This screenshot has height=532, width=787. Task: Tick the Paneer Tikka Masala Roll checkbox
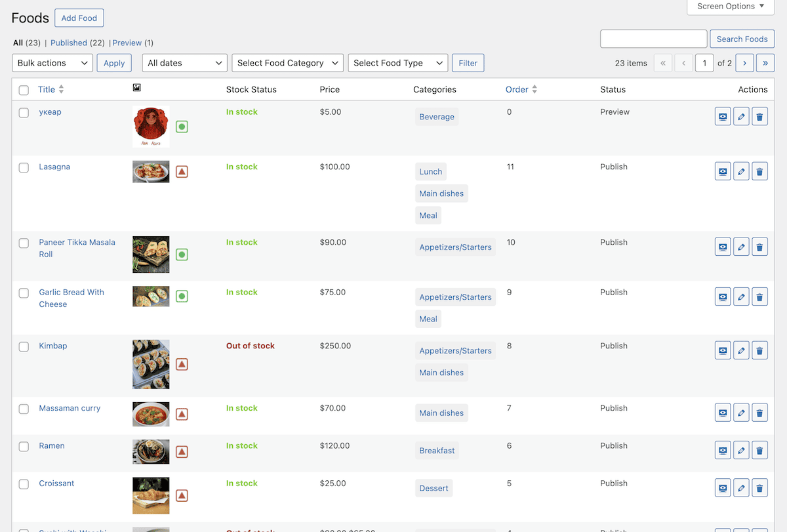[24, 243]
